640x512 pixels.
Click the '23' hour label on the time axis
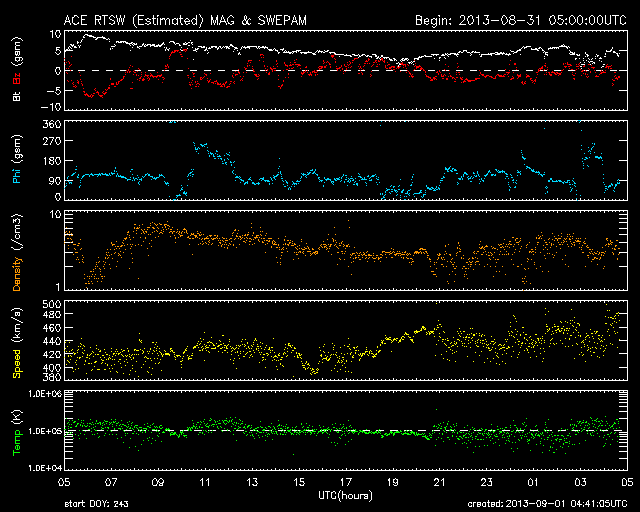click(487, 482)
